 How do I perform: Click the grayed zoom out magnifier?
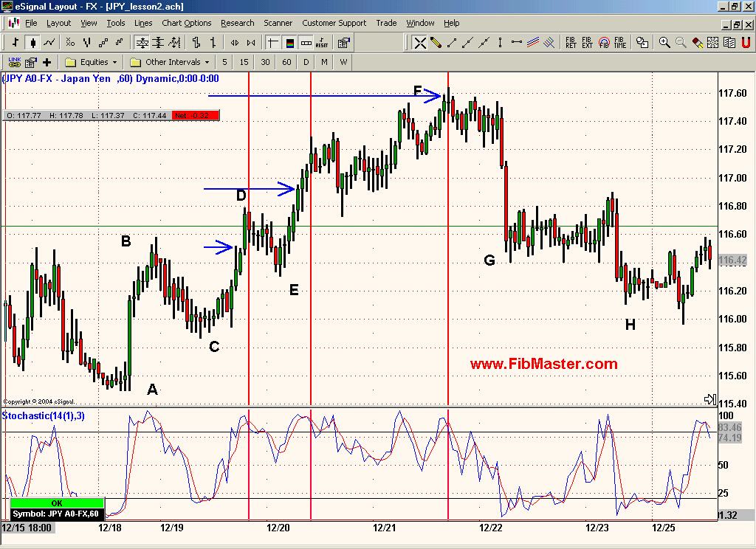click(681, 43)
